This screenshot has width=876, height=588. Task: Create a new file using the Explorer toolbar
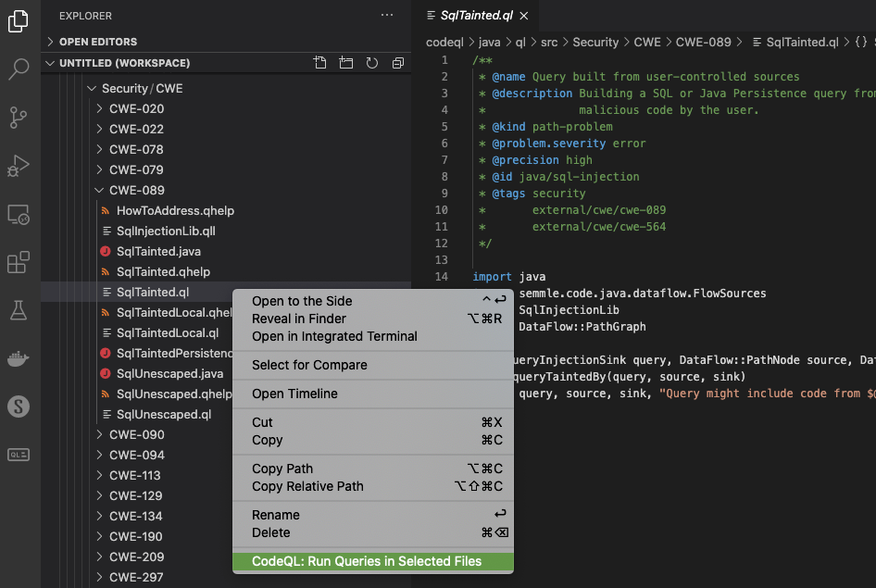[x=320, y=62]
